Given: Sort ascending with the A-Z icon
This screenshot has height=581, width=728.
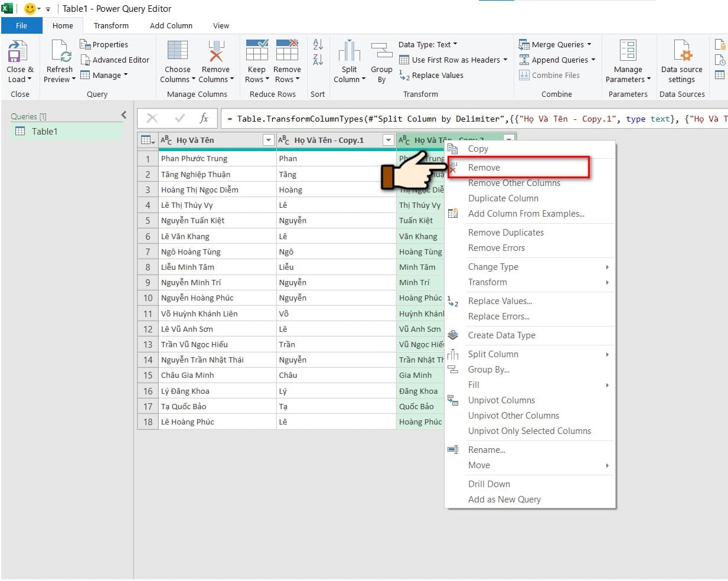Looking at the screenshot, I should click(x=318, y=44).
